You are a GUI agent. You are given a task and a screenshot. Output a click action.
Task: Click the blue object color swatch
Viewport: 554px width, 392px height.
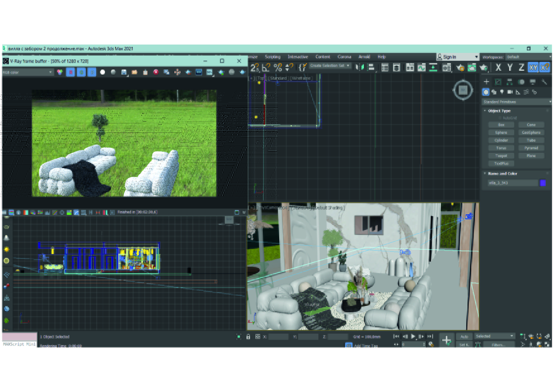[543, 183]
